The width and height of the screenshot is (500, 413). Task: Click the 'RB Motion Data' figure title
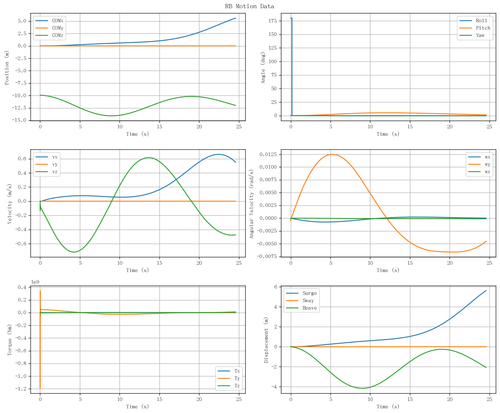249,6
